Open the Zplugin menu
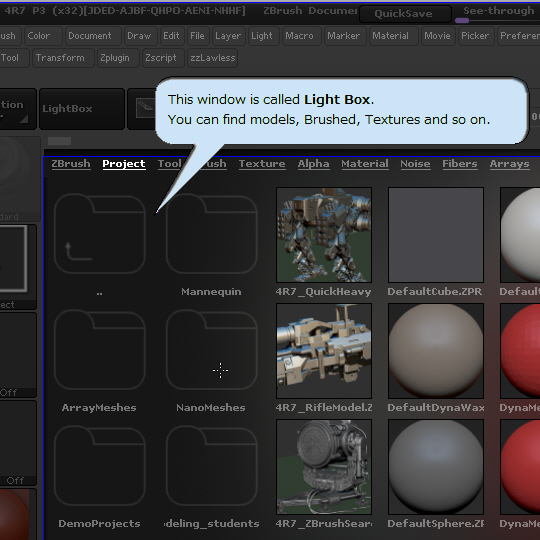 pyautogui.click(x=118, y=58)
